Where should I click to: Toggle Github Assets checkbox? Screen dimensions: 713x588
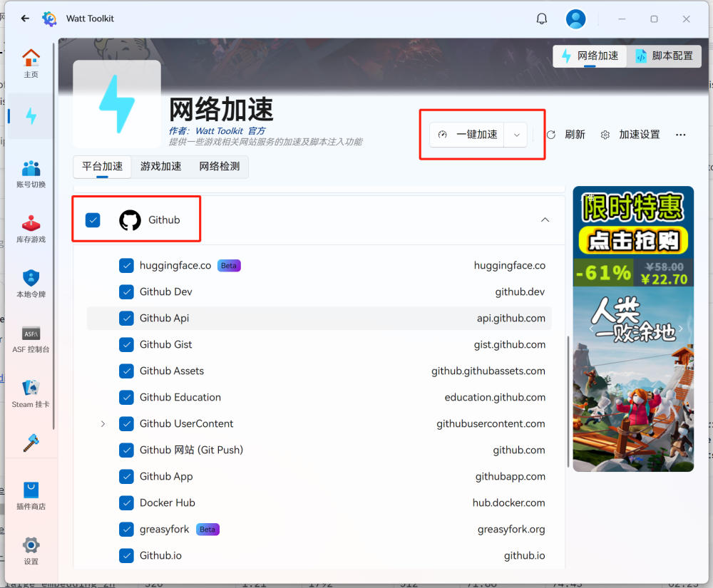[x=126, y=371]
